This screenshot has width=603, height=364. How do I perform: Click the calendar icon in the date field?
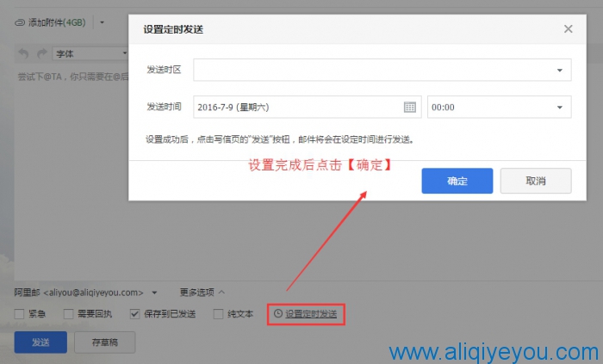[x=409, y=107]
